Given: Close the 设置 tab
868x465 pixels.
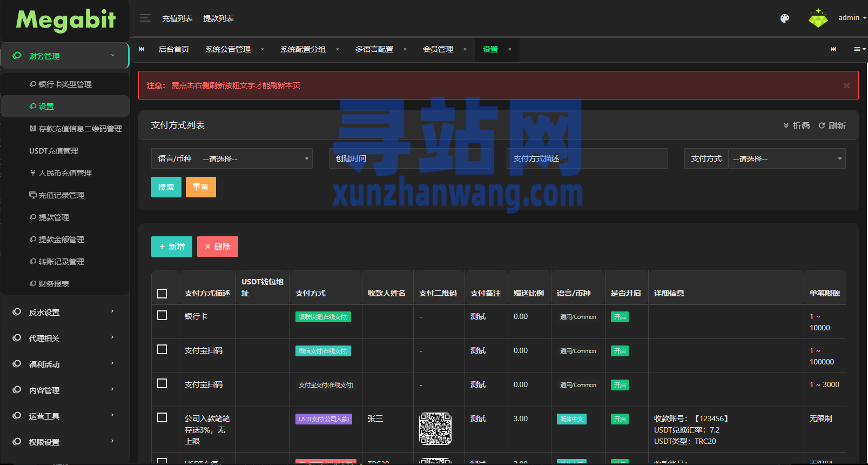Looking at the screenshot, I should tap(510, 49).
